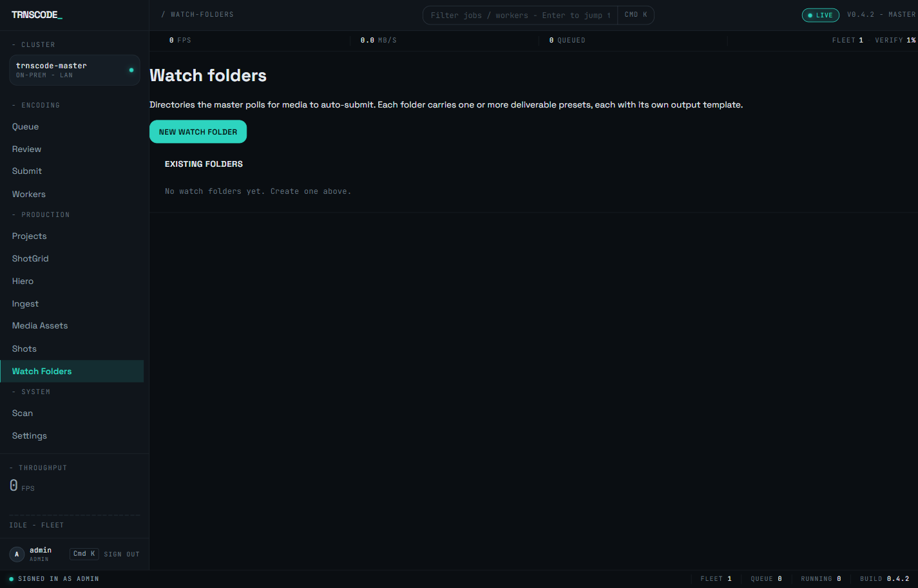This screenshot has height=588, width=918.
Task: Click the TRNSCODE_ logo
Action: (37, 15)
